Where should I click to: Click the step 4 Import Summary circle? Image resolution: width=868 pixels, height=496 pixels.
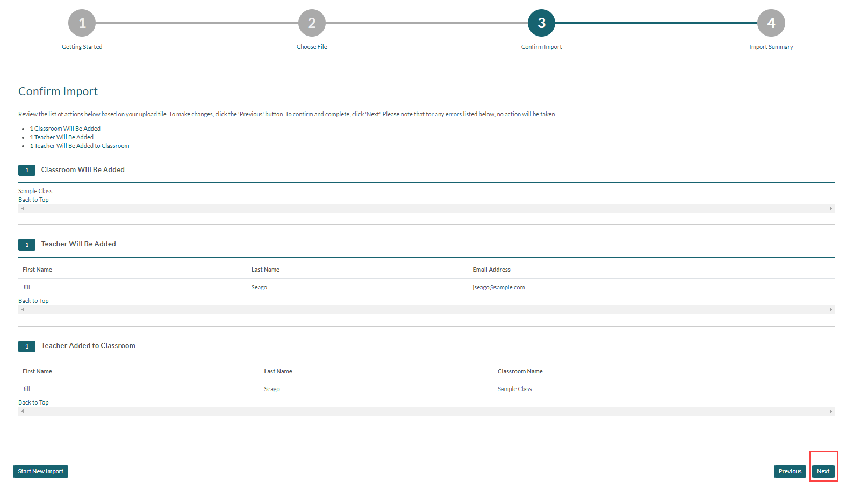(771, 23)
